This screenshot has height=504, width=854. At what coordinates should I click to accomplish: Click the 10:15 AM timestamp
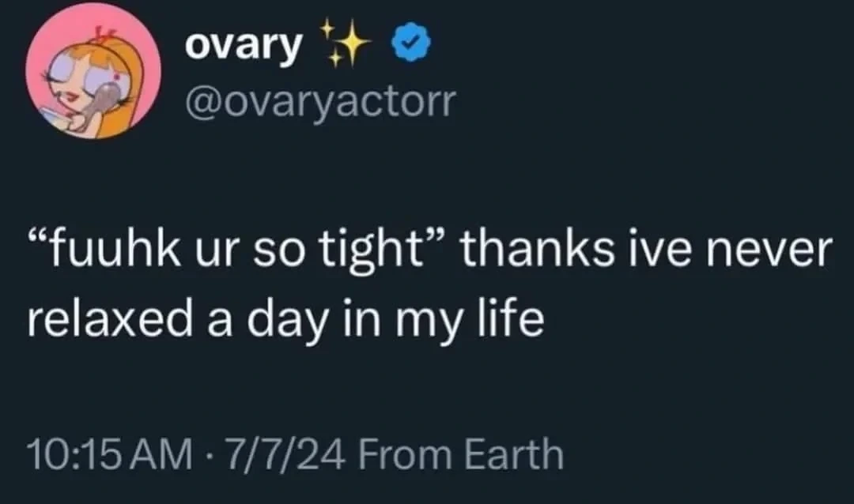(x=109, y=456)
